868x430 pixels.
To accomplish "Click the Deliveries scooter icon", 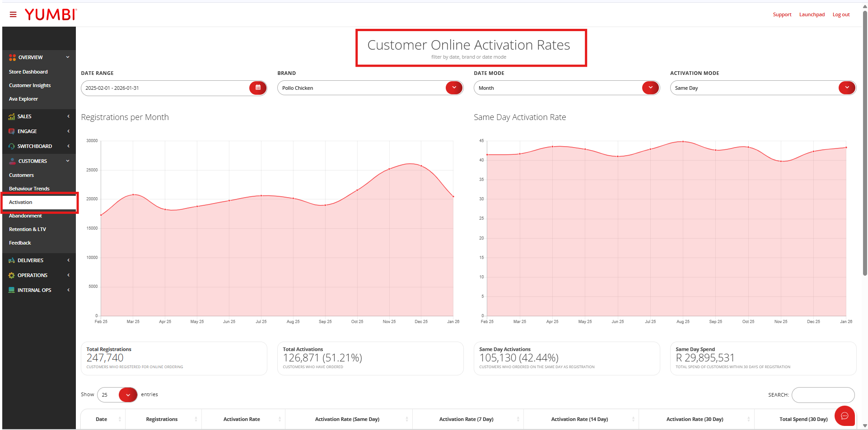I will click(12, 260).
